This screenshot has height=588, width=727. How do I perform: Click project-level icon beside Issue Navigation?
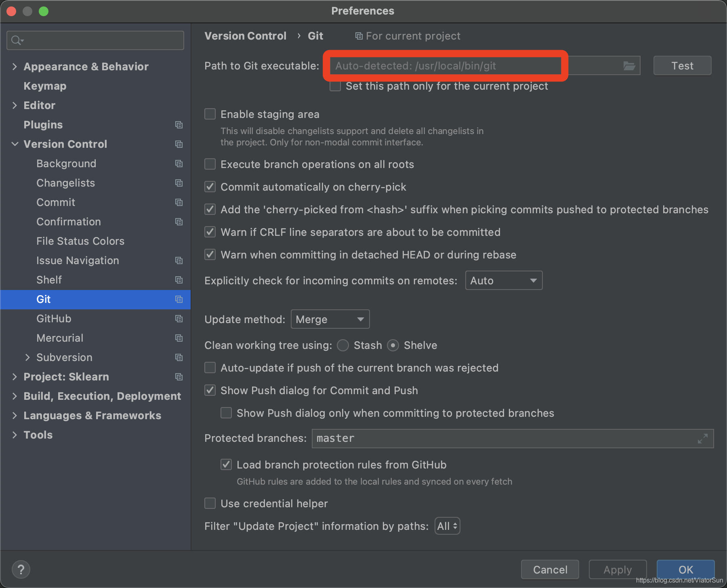(179, 260)
